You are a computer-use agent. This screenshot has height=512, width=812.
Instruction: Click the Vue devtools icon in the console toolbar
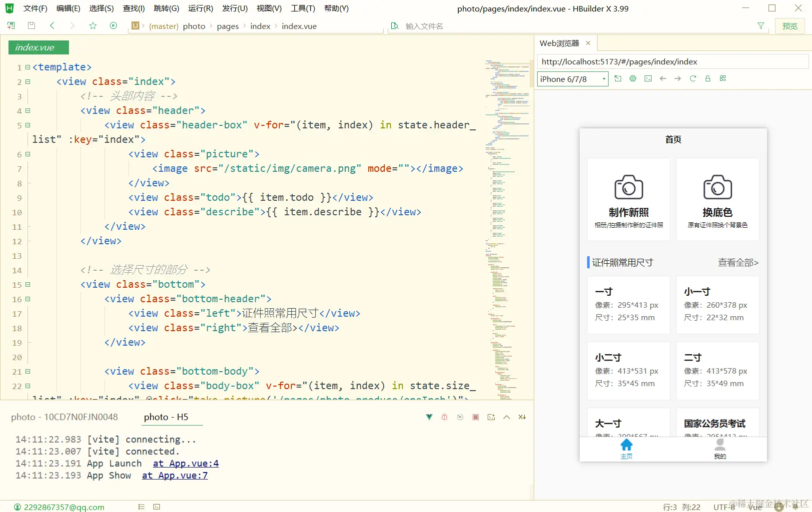pos(429,417)
